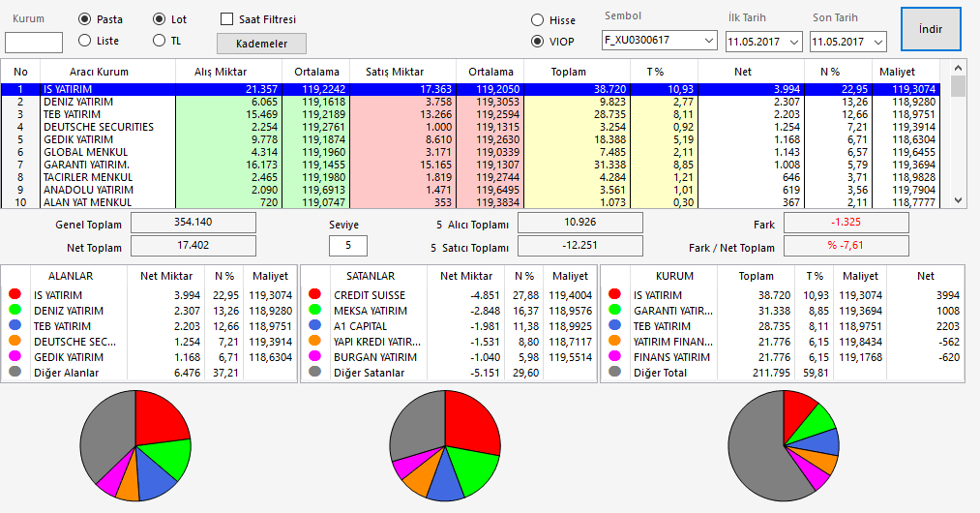Choose the TL radio option

tap(159, 41)
